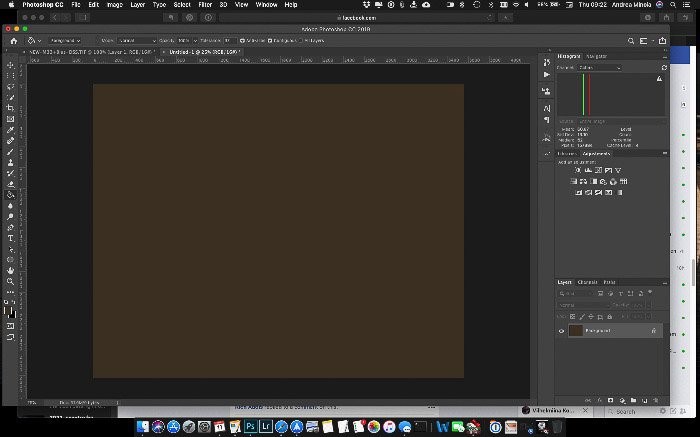Open the Histogram Channel dropdown

click(600, 67)
